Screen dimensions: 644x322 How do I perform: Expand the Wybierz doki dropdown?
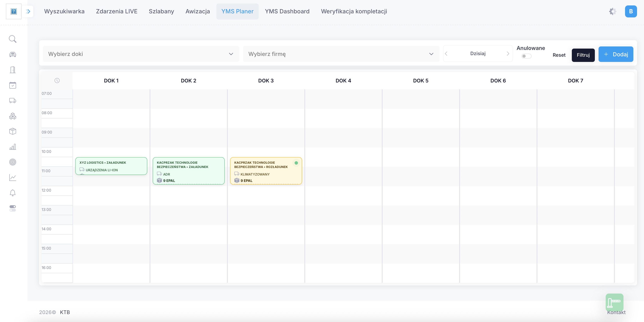coord(141,54)
